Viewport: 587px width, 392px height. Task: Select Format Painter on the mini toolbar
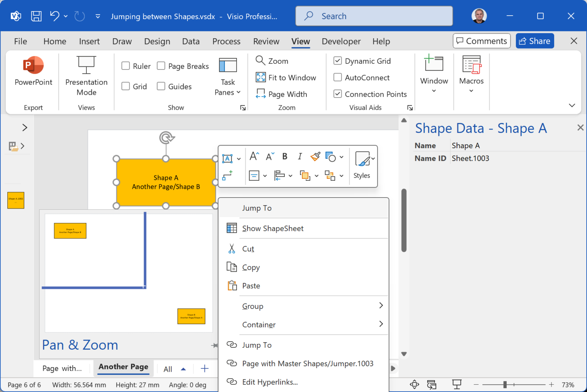pos(315,157)
